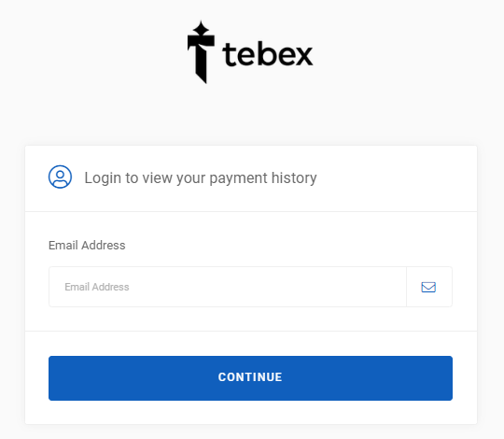
Task: Select the envelope addon box beside email field
Action: [429, 287]
